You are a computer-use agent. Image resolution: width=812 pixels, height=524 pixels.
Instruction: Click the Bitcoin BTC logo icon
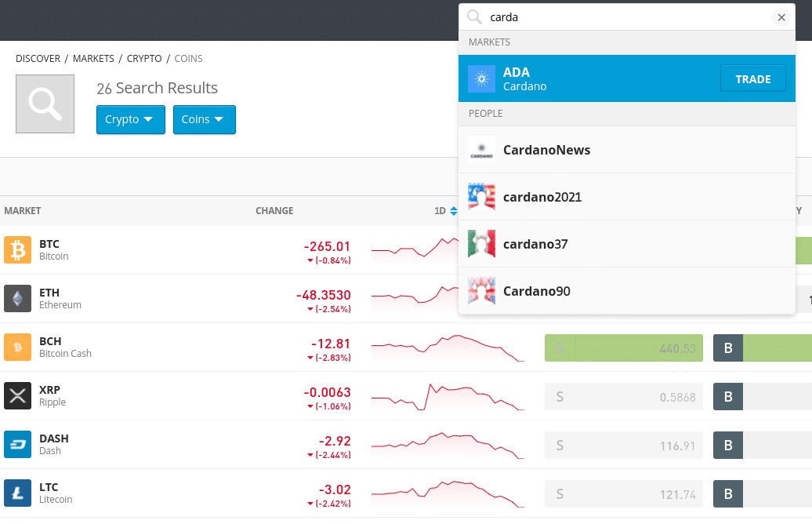click(17, 249)
